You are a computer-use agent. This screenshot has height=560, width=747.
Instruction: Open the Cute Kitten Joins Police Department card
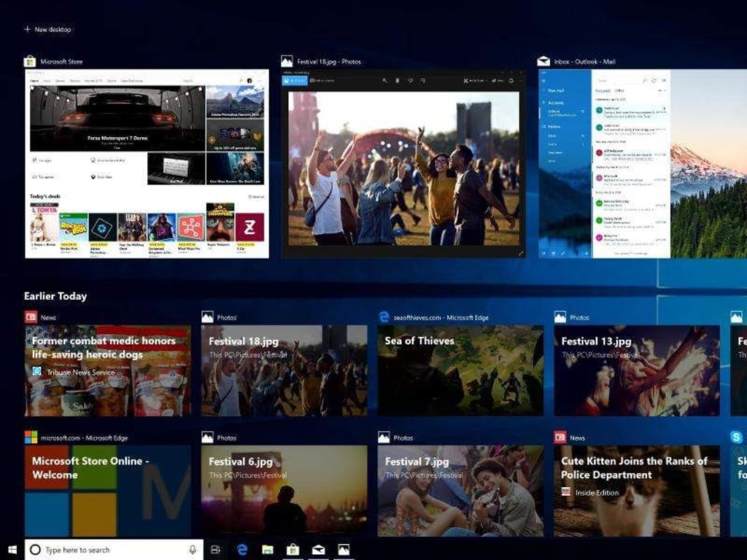[x=637, y=491]
